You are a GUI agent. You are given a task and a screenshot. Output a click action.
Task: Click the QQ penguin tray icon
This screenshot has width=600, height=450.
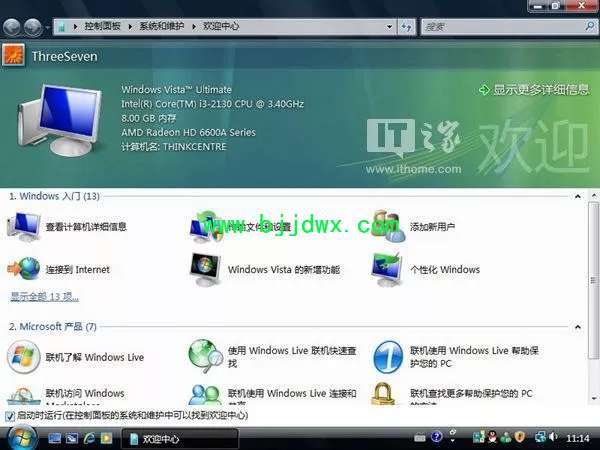492,437
